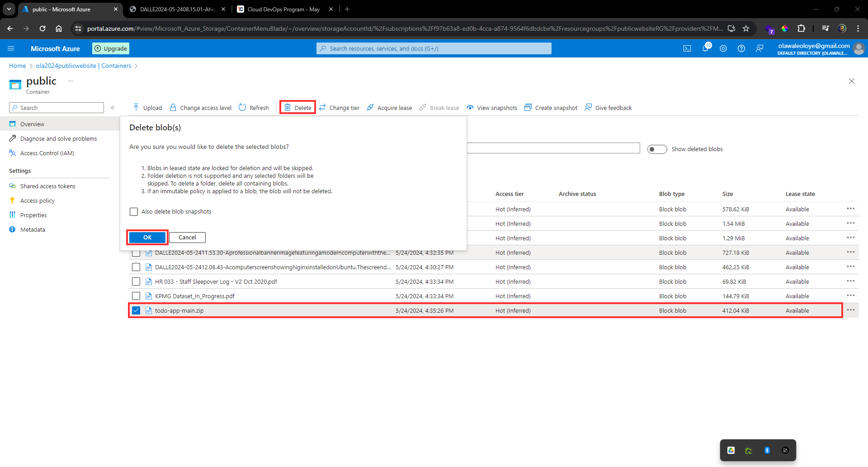Open the Azure portal hamburger menu
The width and height of the screenshot is (868, 467).
[11, 48]
